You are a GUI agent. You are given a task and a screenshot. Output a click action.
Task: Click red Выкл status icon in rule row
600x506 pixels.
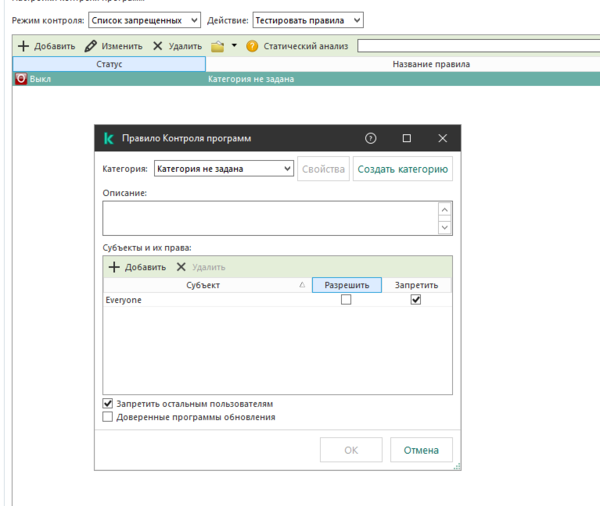click(21, 79)
